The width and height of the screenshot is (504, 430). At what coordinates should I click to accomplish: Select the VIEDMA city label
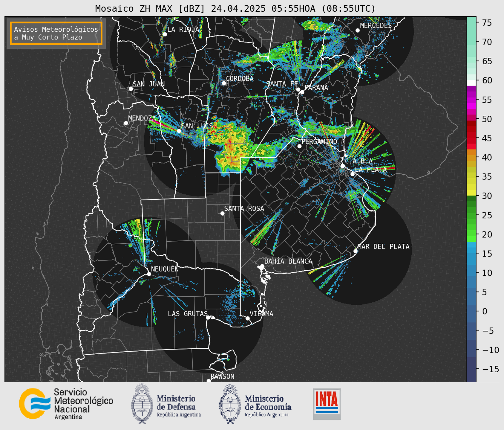[261, 314]
